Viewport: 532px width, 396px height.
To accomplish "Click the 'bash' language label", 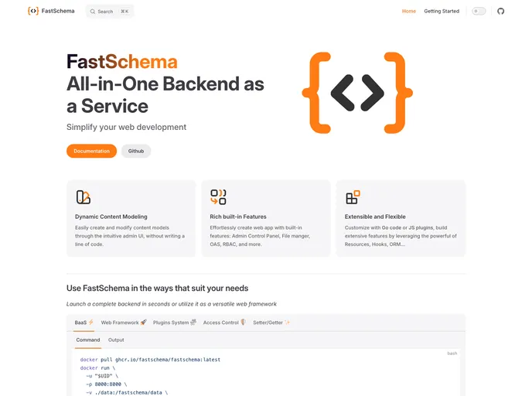I will click(452, 353).
